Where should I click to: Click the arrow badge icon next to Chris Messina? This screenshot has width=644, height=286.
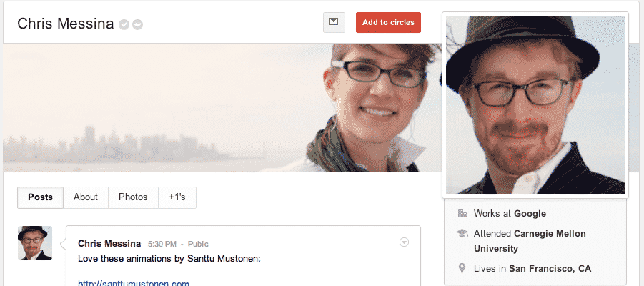pyautogui.click(x=137, y=25)
